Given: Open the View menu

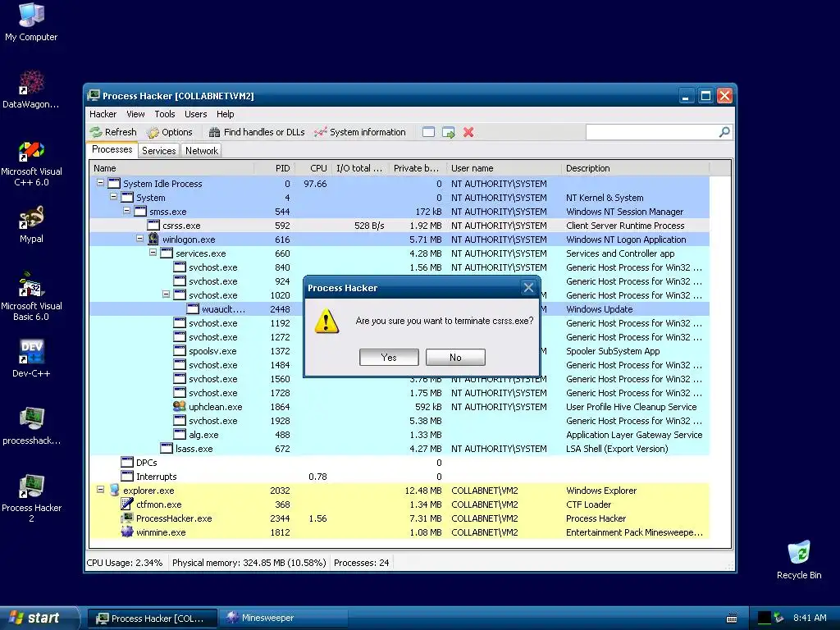Looking at the screenshot, I should 135,114.
